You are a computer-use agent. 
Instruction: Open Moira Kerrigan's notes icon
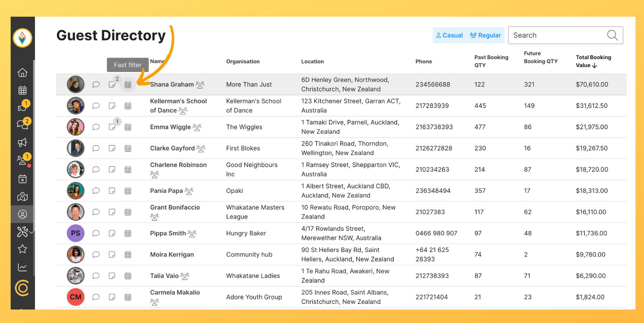[112, 254]
